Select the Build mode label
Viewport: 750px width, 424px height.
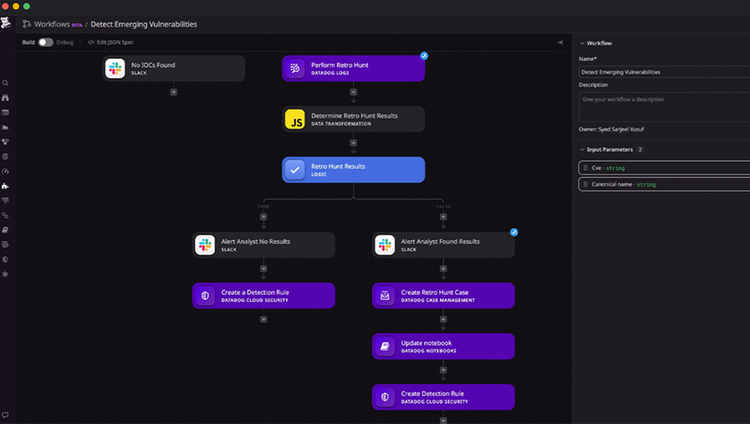28,42
